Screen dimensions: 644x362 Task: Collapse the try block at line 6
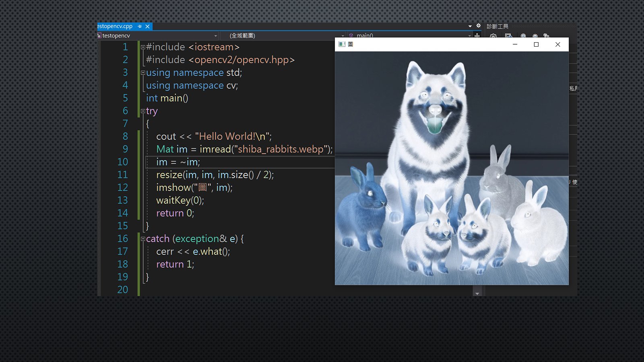coord(143,111)
